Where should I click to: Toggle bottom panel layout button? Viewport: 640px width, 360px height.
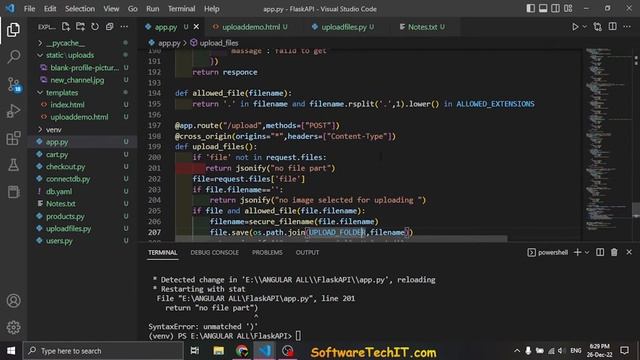[543, 9]
